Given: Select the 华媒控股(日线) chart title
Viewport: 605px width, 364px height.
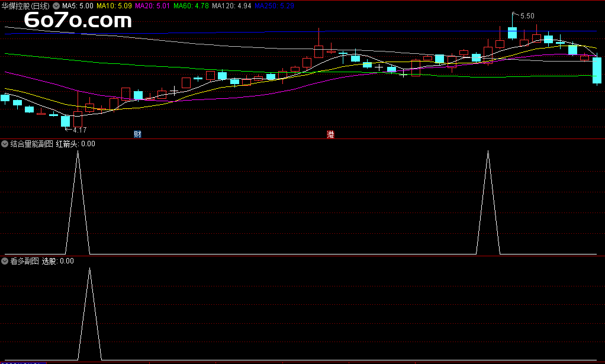Looking at the screenshot, I should (x=25, y=6).
